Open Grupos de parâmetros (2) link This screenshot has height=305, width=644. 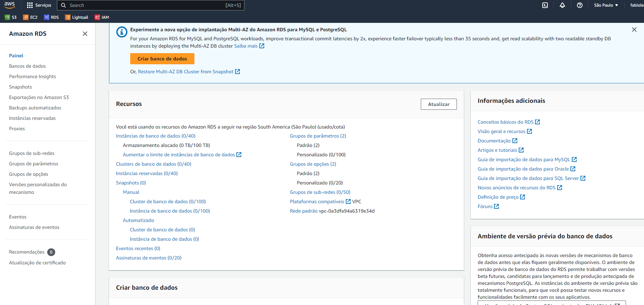[318, 136]
